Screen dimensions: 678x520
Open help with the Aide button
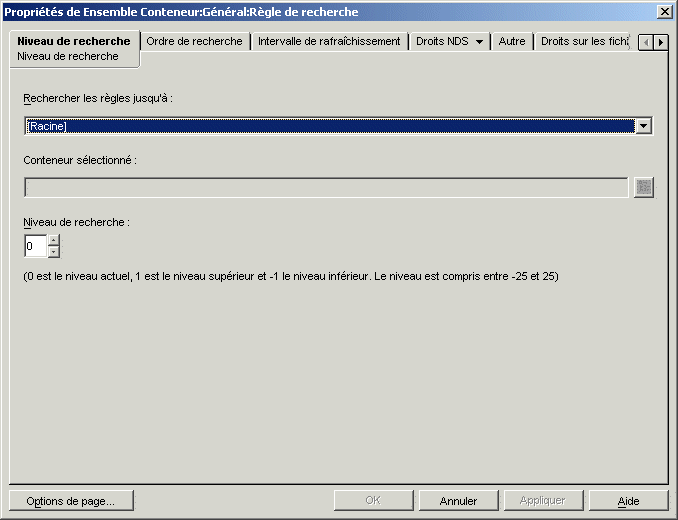628,501
